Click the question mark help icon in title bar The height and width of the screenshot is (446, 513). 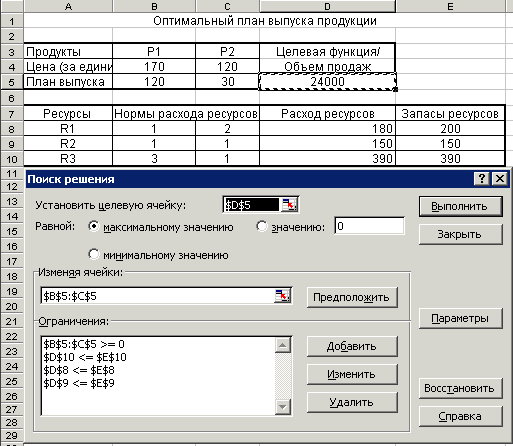[x=482, y=179]
